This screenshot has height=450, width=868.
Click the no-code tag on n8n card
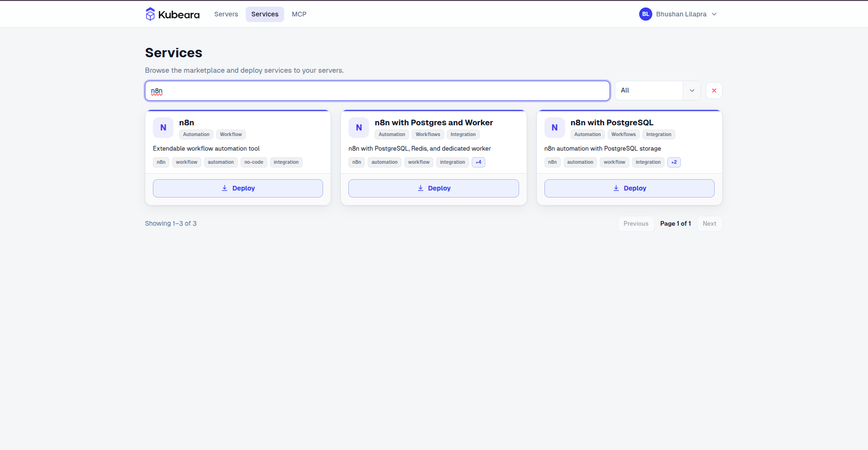254,162
